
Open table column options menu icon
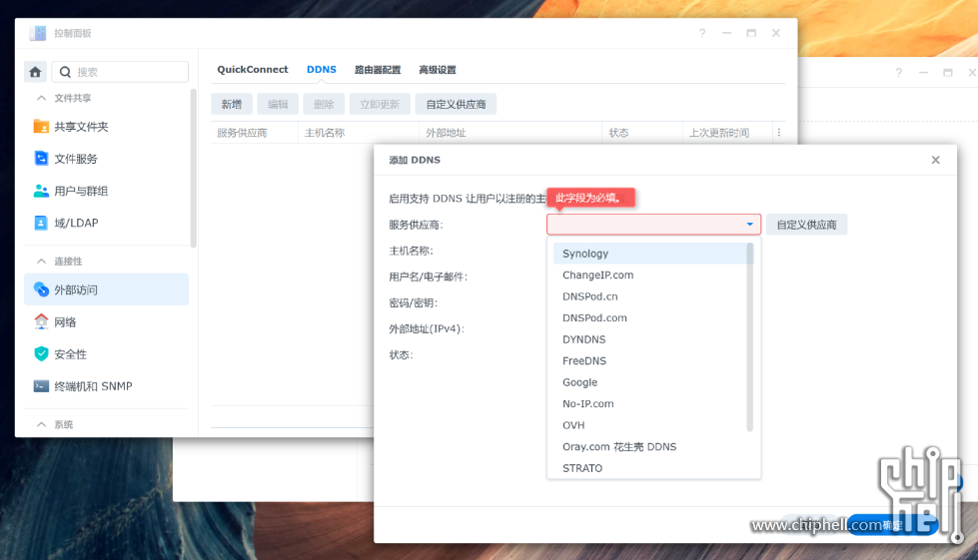point(779,132)
